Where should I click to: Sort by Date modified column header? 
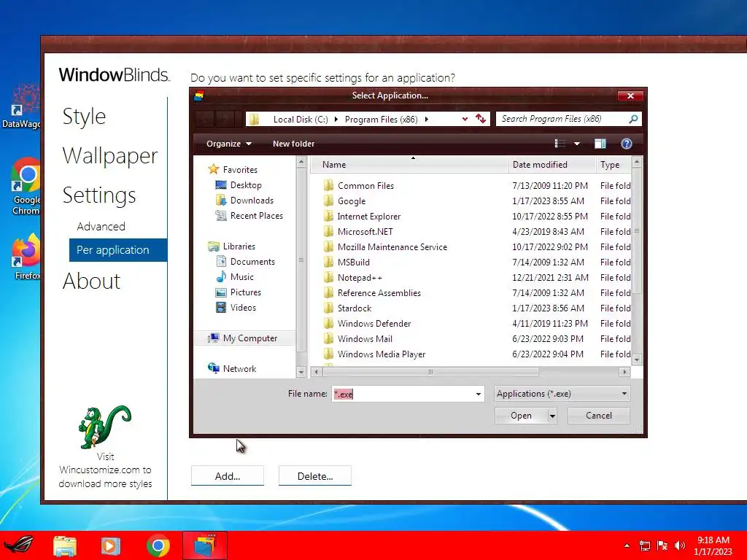(x=551, y=165)
